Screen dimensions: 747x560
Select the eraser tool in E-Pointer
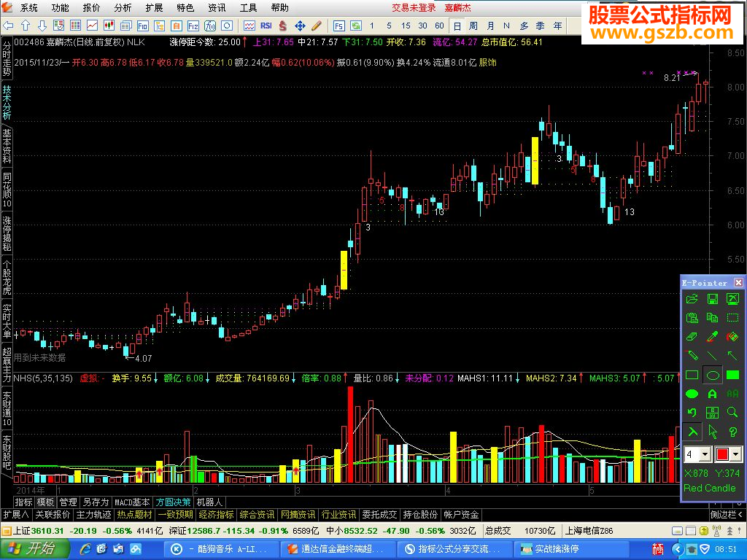coord(692,337)
